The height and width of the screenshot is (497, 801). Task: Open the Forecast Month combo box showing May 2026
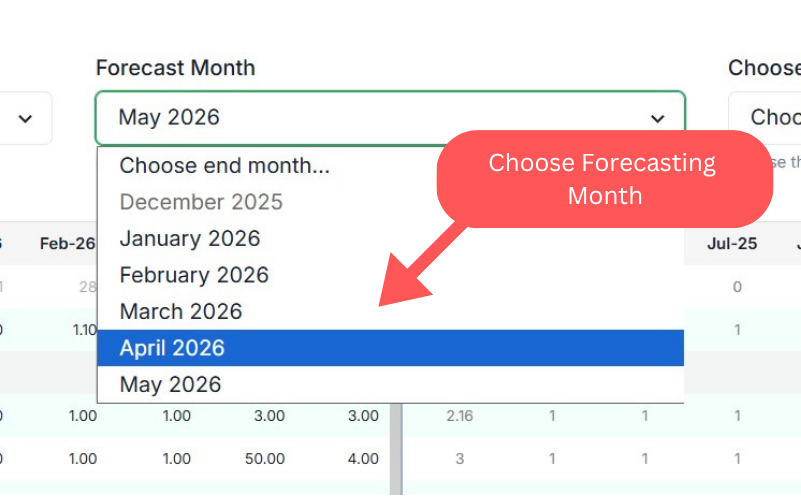tap(390, 118)
